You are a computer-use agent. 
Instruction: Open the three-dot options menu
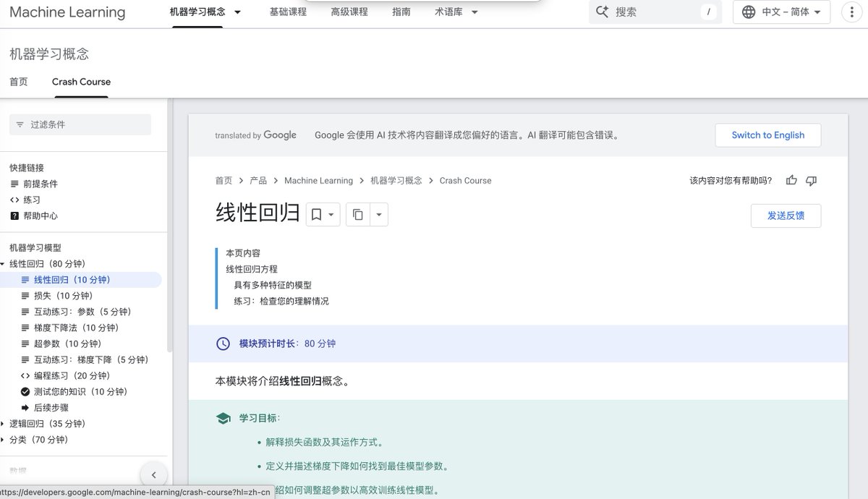coord(854,12)
